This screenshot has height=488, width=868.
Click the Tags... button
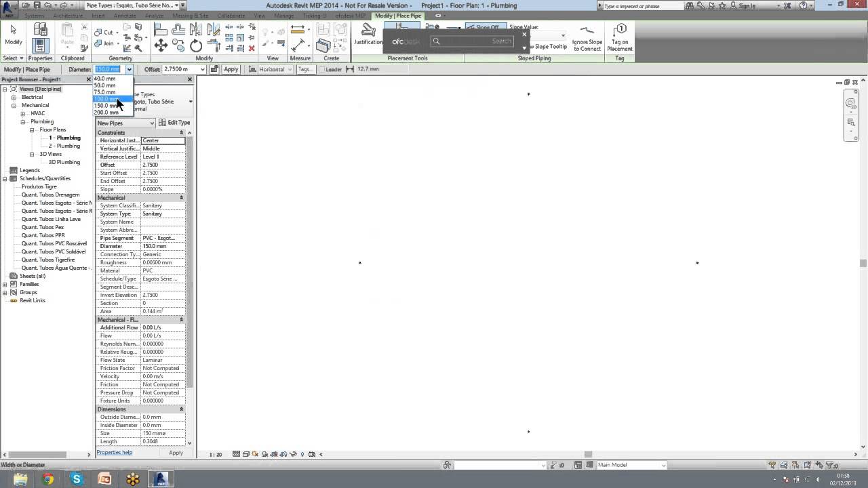[304, 69]
